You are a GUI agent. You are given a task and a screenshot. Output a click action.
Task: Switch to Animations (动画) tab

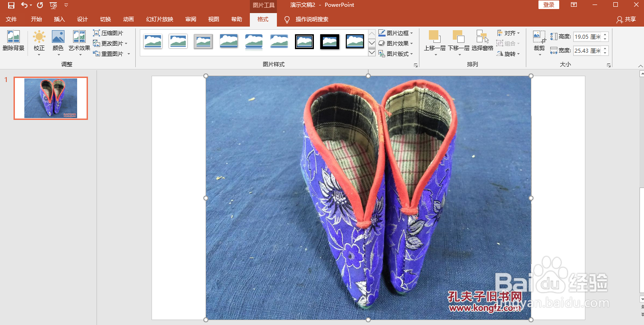(129, 19)
